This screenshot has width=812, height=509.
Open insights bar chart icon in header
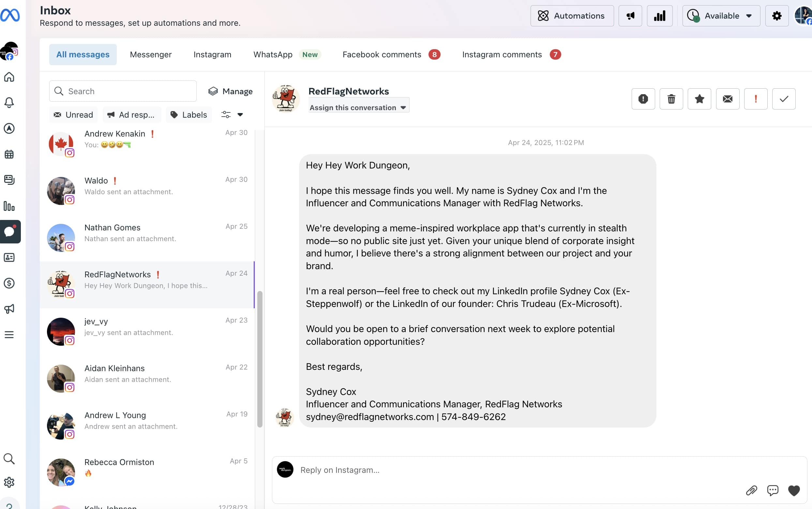pos(659,16)
